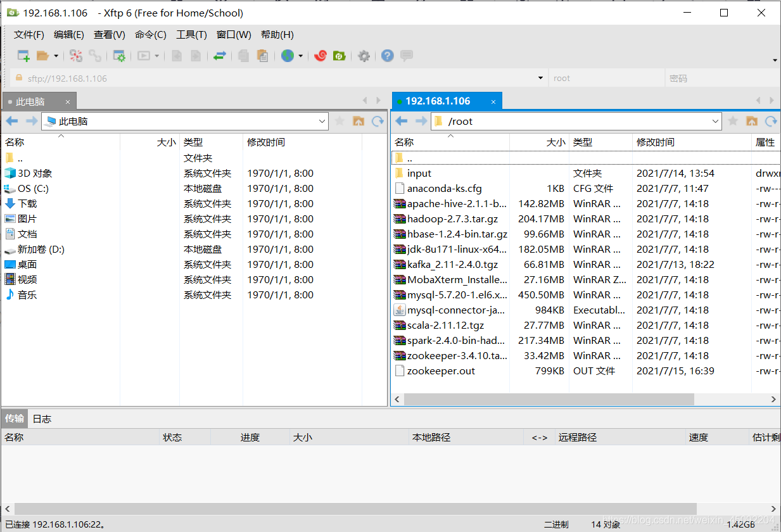
Task: Open the 命令(C) menu
Action: click(151, 35)
